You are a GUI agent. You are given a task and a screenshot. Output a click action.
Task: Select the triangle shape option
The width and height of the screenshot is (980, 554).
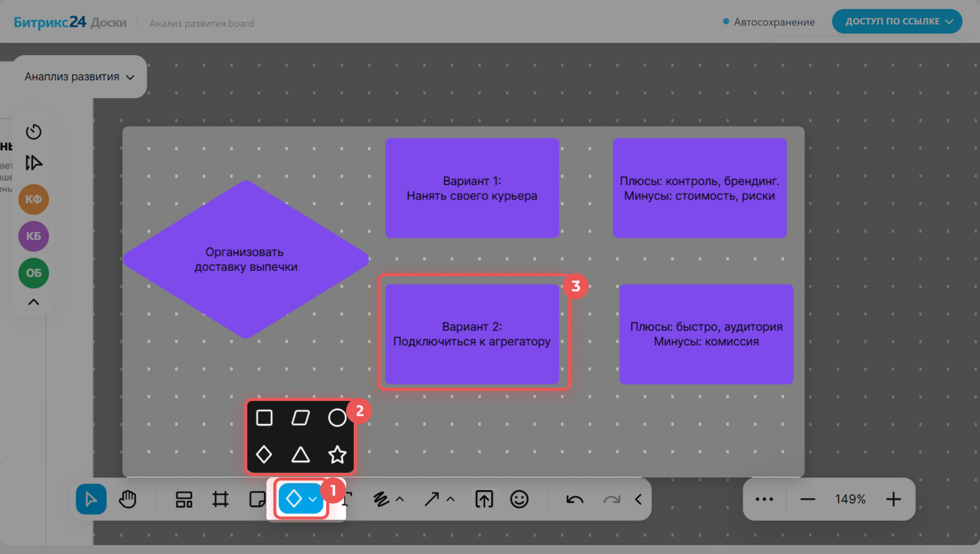tap(301, 454)
